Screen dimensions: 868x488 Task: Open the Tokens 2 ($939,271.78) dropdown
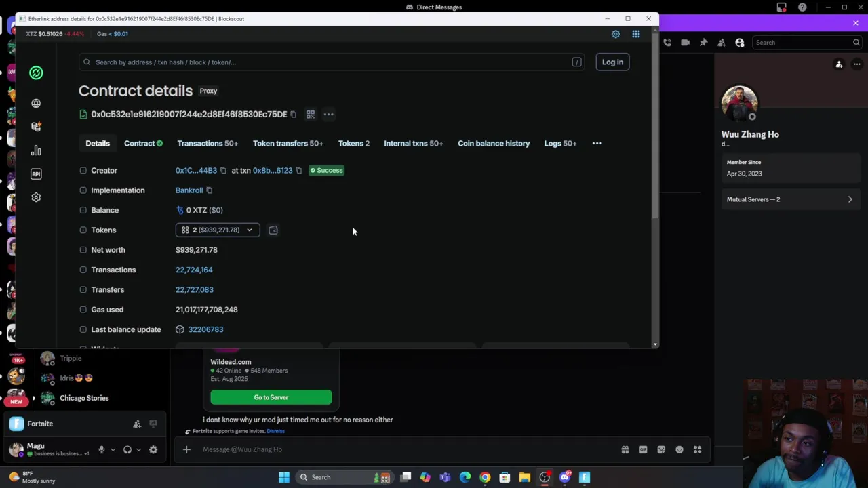pyautogui.click(x=218, y=230)
